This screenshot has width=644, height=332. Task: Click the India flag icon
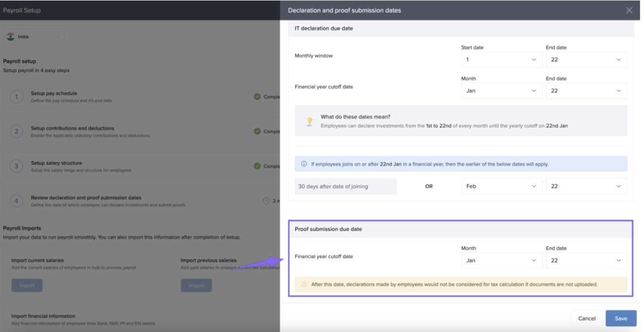coord(11,37)
